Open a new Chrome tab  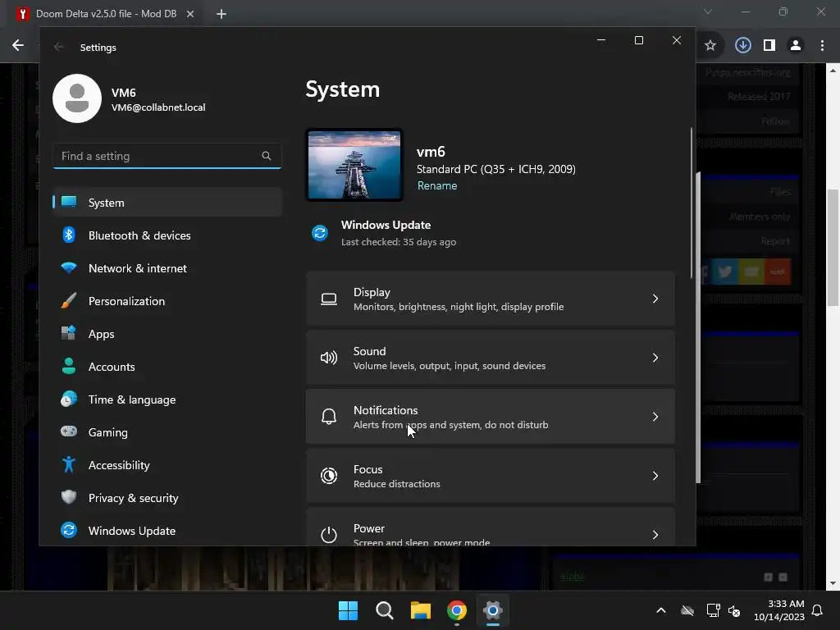(x=221, y=14)
